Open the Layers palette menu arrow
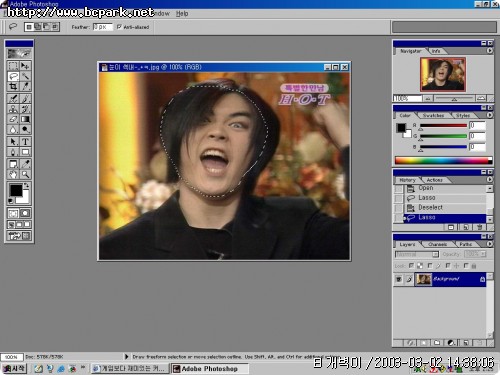500x375 pixels. [489, 244]
